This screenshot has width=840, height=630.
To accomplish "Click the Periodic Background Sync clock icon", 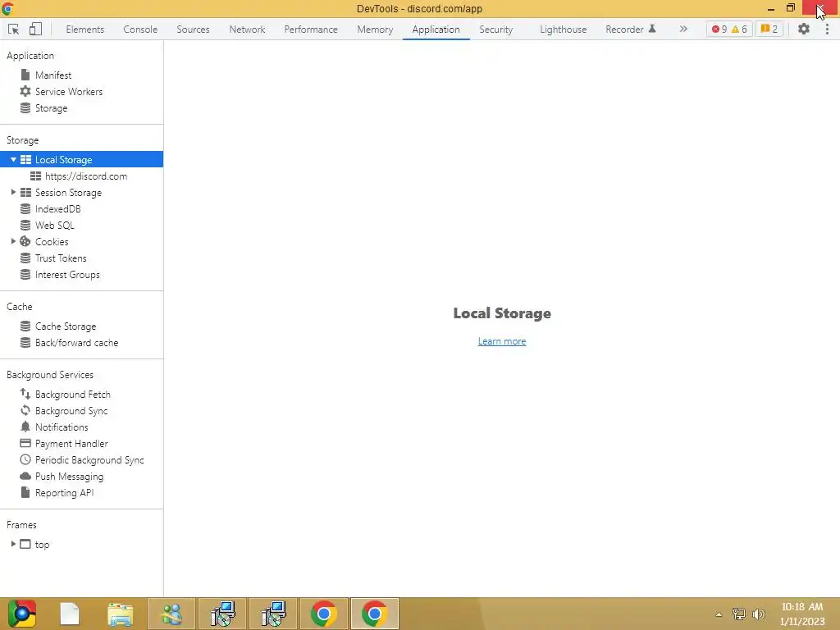I will point(25,459).
